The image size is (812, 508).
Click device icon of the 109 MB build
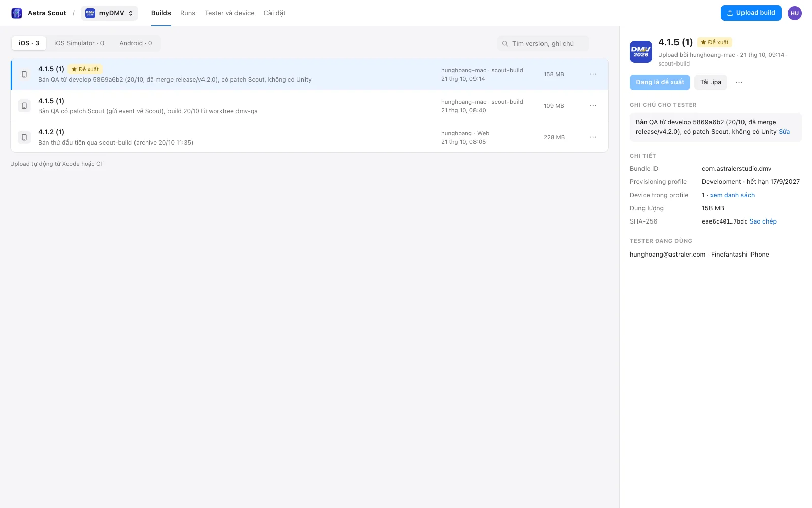coord(24,106)
